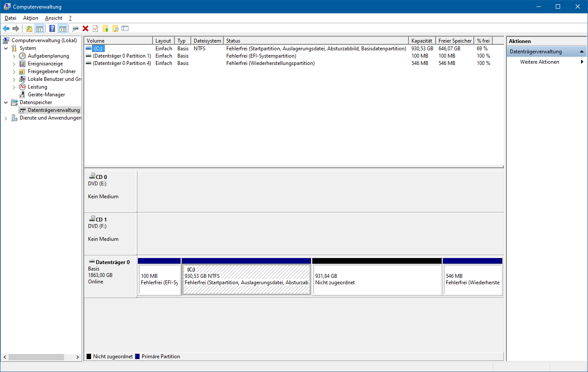Image resolution: width=588 pixels, height=372 pixels.
Task: Select Lokale Benutzer users icon
Action: pyautogui.click(x=22, y=79)
